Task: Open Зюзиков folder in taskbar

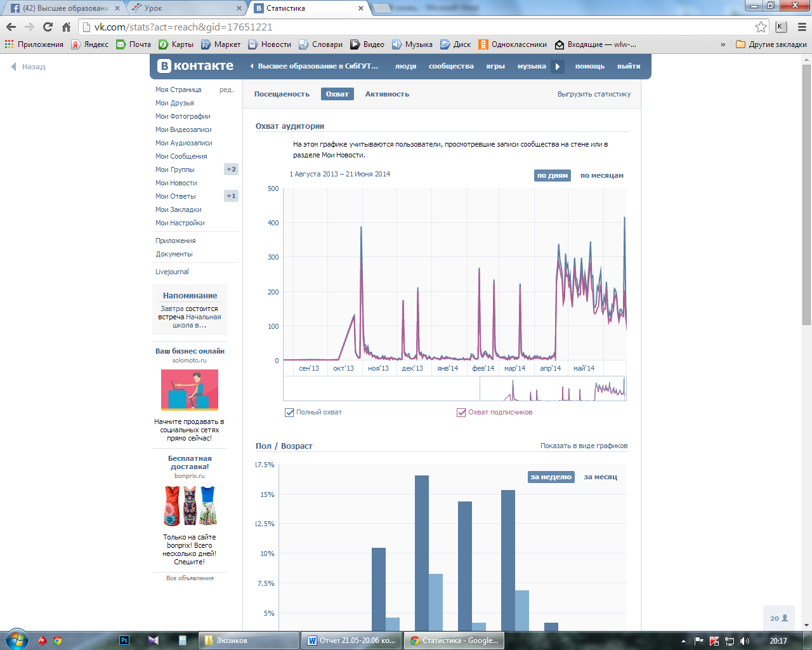Action: (247, 640)
